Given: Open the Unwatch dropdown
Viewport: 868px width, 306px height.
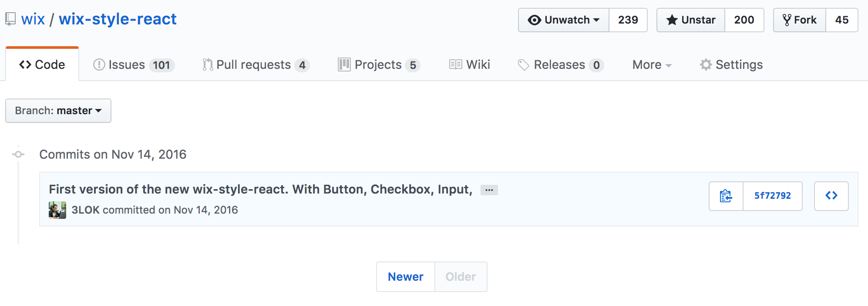Looking at the screenshot, I should 564,20.
